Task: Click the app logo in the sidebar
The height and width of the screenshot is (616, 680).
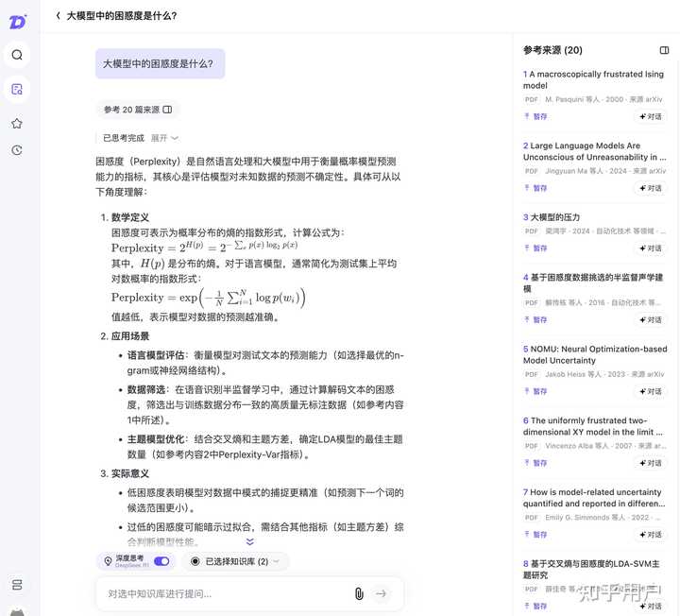Action: coord(17,22)
